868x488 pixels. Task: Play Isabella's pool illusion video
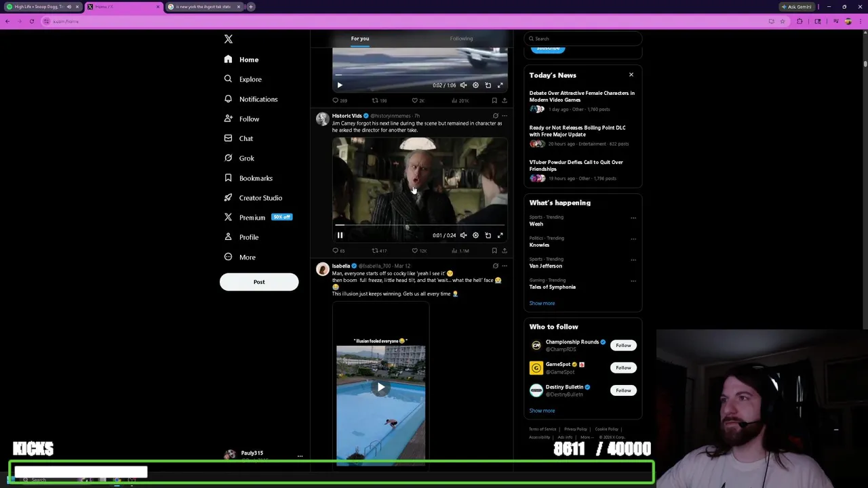(x=380, y=387)
